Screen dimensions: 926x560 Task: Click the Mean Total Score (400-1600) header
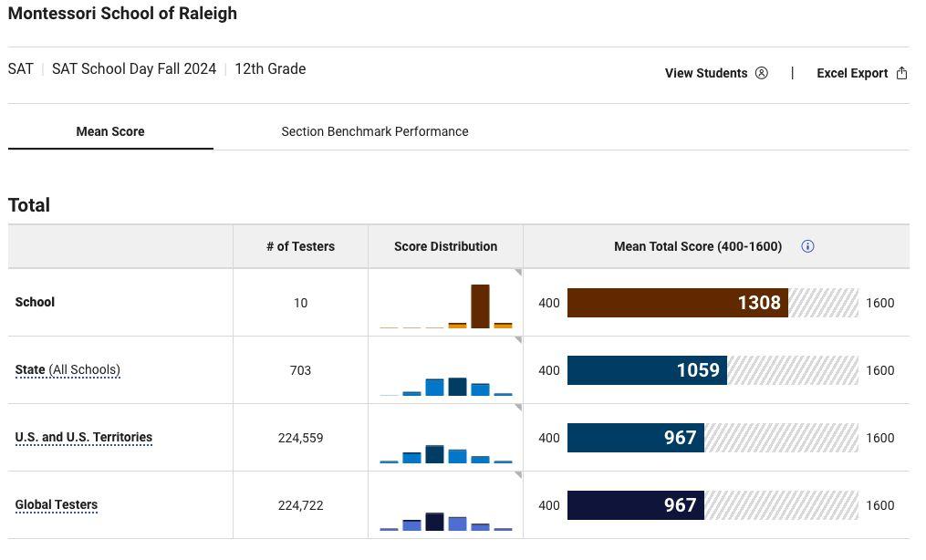pos(698,246)
